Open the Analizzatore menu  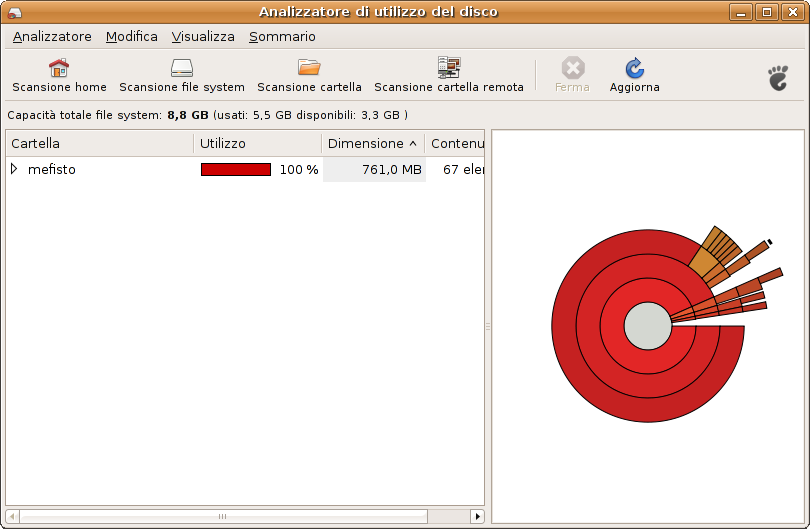point(52,37)
